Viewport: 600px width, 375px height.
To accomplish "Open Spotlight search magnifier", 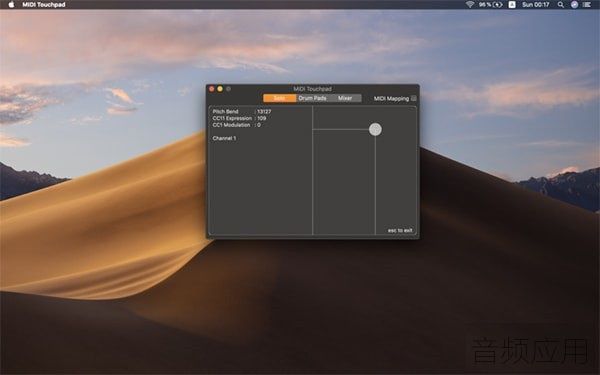I will 561,5.
